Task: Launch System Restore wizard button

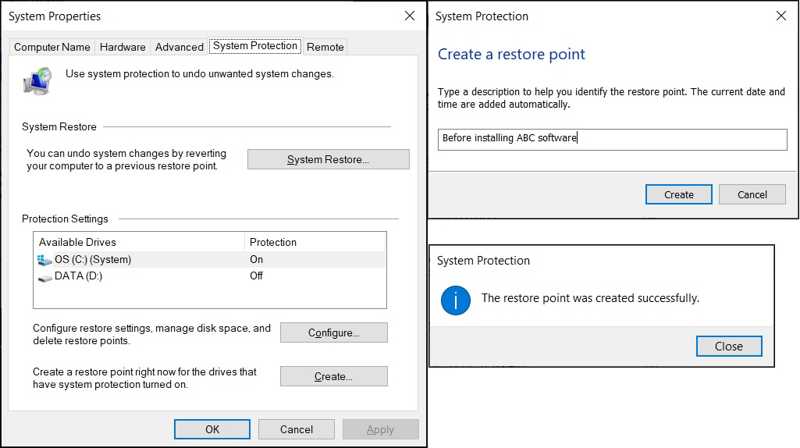Action: point(328,160)
